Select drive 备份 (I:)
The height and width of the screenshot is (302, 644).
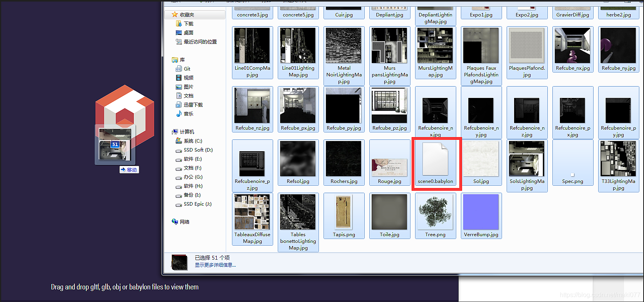coord(188,195)
